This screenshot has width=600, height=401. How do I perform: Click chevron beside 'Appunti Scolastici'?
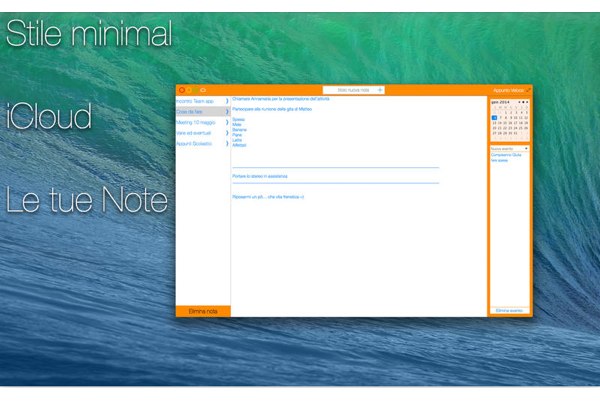tap(227, 144)
